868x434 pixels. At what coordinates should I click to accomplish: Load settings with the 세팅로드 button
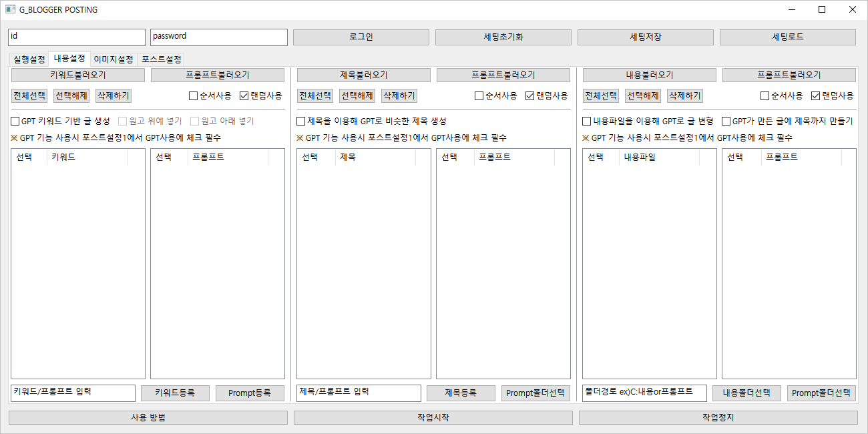(x=787, y=37)
